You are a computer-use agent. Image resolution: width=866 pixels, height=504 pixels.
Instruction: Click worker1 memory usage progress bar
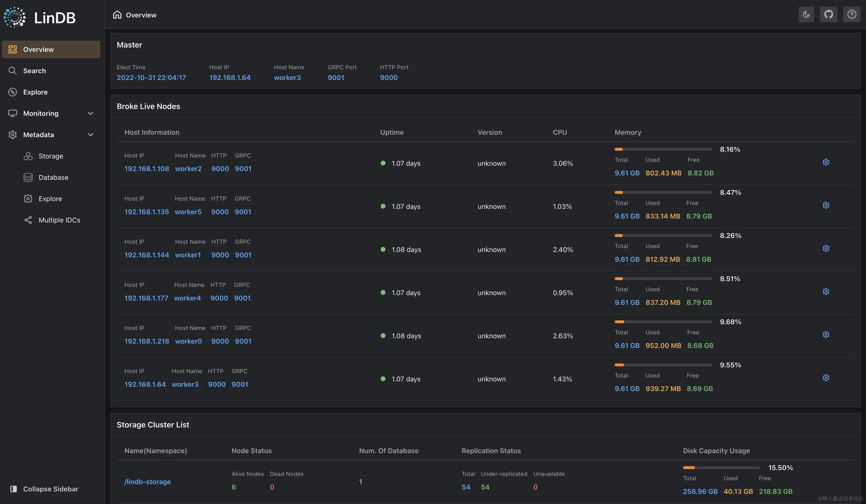663,236
